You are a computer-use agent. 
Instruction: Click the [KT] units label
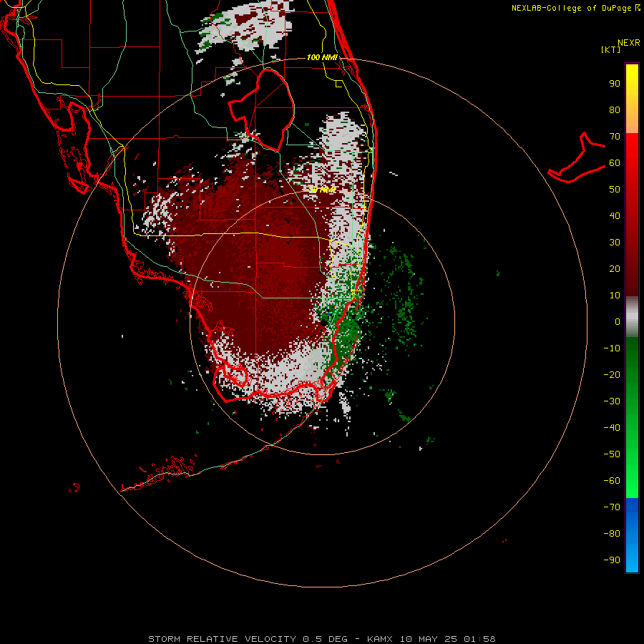(611, 49)
